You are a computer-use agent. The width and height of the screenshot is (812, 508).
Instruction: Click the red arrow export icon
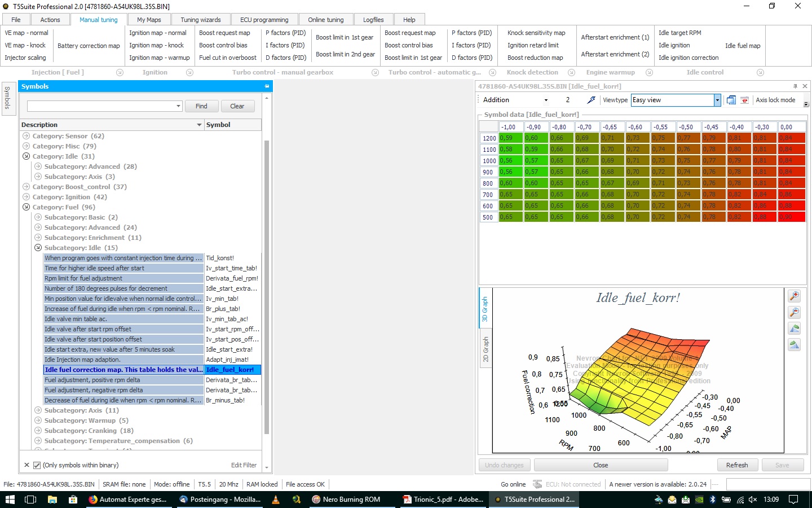click(745, 100)
